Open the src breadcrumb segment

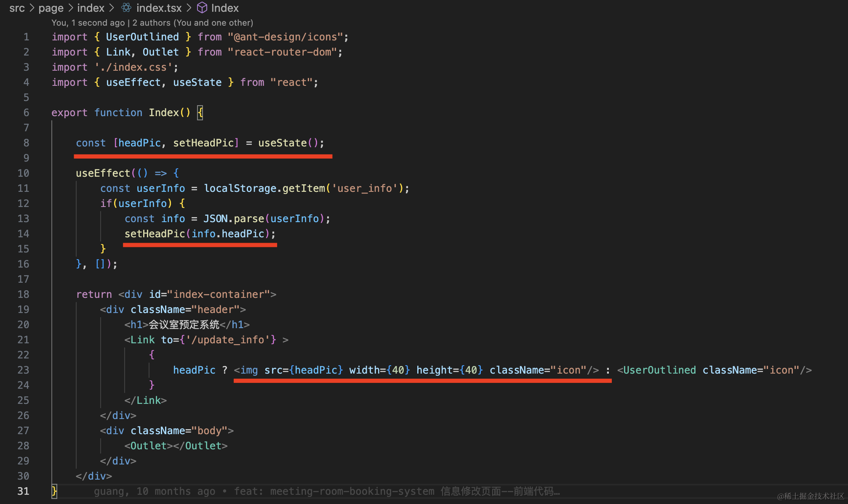pyautogui.click(x=17, y=8)
